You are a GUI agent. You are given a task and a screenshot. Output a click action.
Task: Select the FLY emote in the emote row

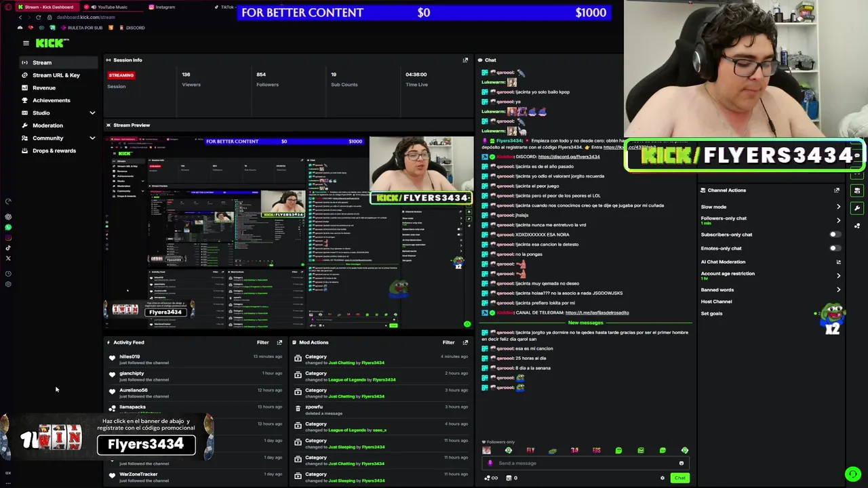[x=530, y=450]
